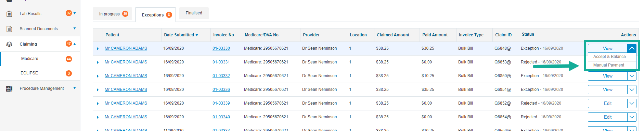Sort by the Date Submitted column header

point(181,35)
